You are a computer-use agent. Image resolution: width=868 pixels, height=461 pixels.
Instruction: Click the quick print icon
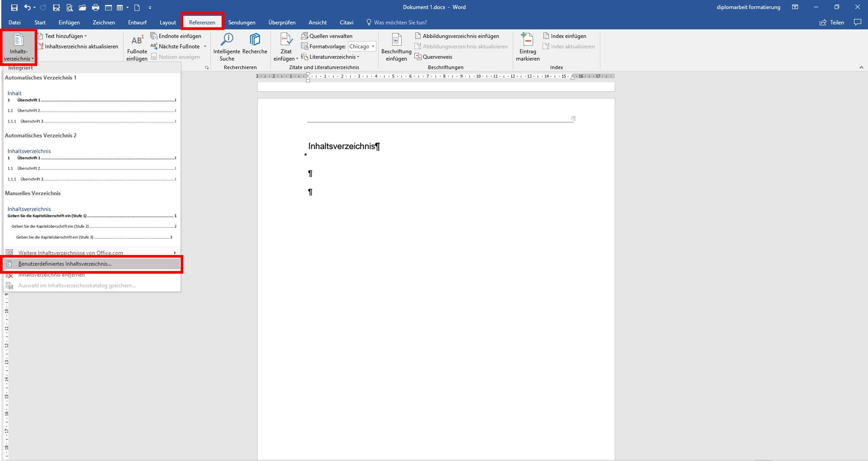pyautogui.click(x=95, y=7)
